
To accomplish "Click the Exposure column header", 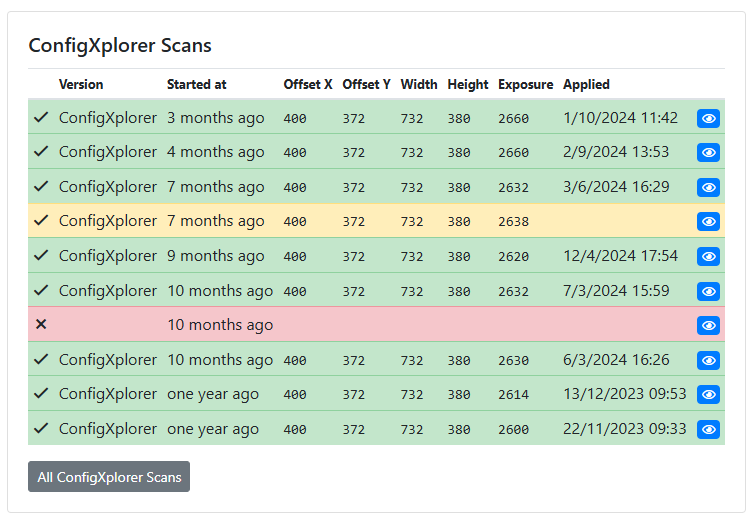I will coord(525,85).
